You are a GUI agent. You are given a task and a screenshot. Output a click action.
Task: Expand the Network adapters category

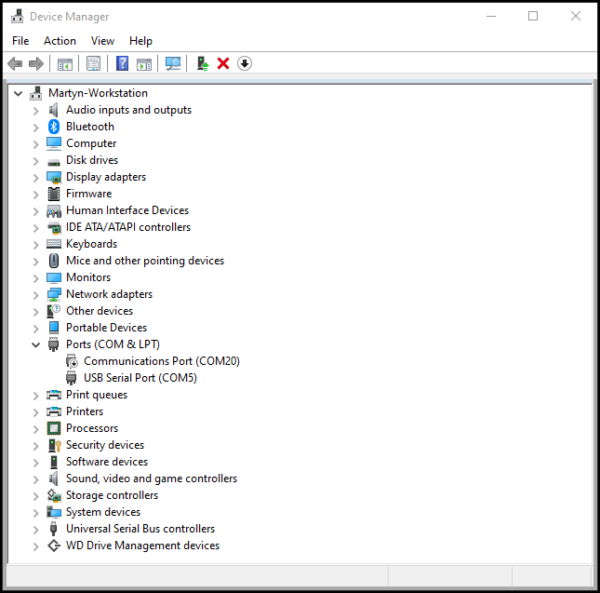pyautogui.click(x=36, y=294)
